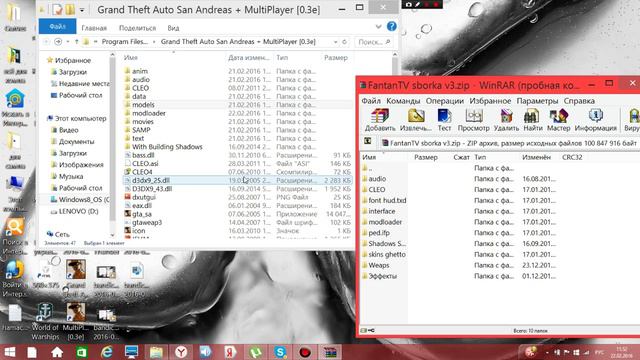Click the gta_sa application file icon

point(127,214)
